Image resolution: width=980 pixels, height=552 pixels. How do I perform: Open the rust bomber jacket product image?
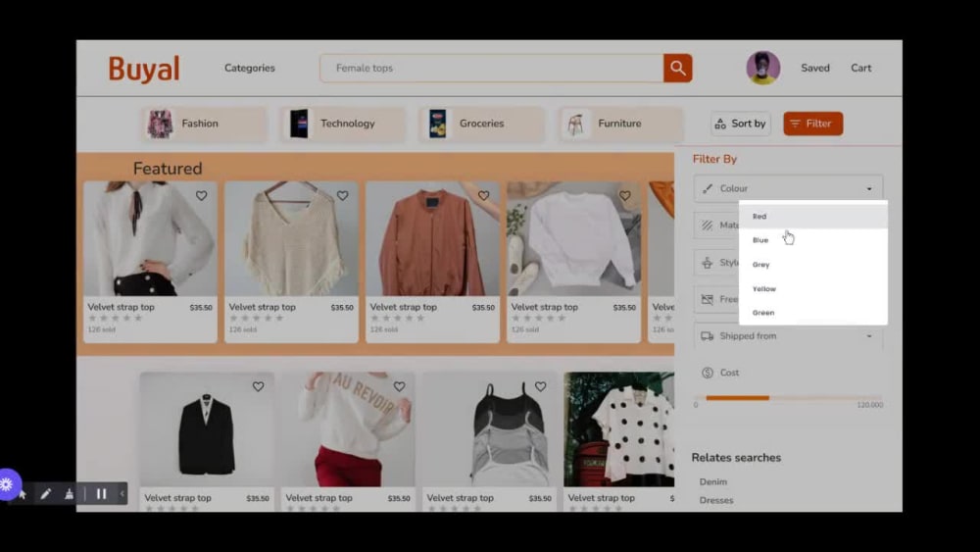click(432, 239)
